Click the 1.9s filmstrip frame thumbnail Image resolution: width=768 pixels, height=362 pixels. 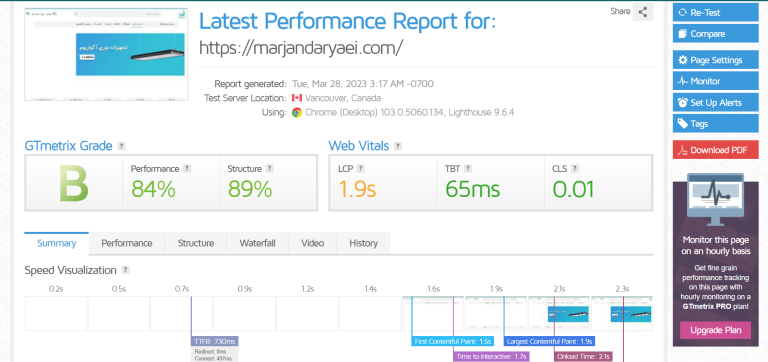click(x=496, y=314)
